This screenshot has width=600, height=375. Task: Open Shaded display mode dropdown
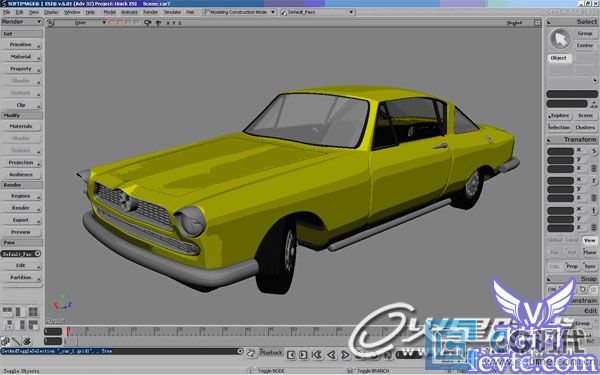click(x=514, y=23)
